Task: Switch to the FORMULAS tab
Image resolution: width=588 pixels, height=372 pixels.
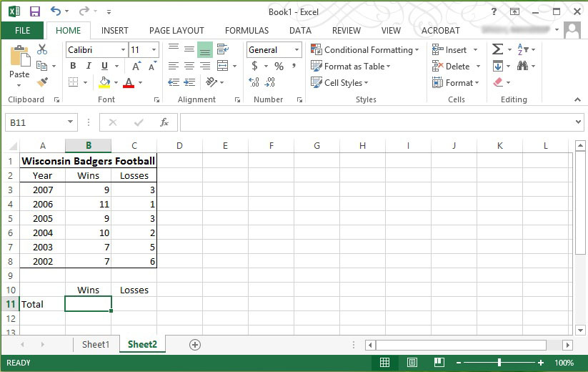Action: pyautogui.click(x=246, y=31)
